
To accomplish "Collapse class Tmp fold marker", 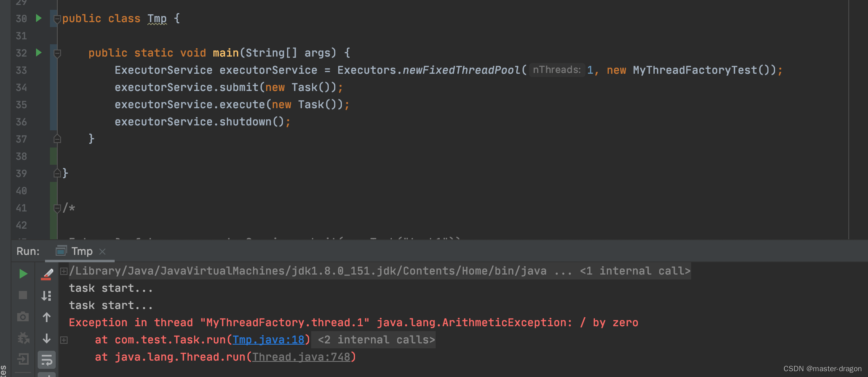I will 57,19.
